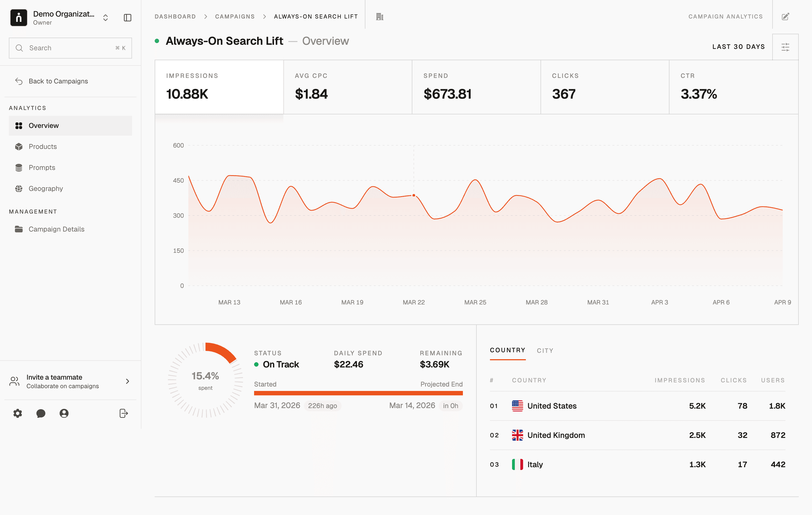Click the Geography globe icon
The height and width of the screenshot is (515, 812).
click(x=19, y=188)
